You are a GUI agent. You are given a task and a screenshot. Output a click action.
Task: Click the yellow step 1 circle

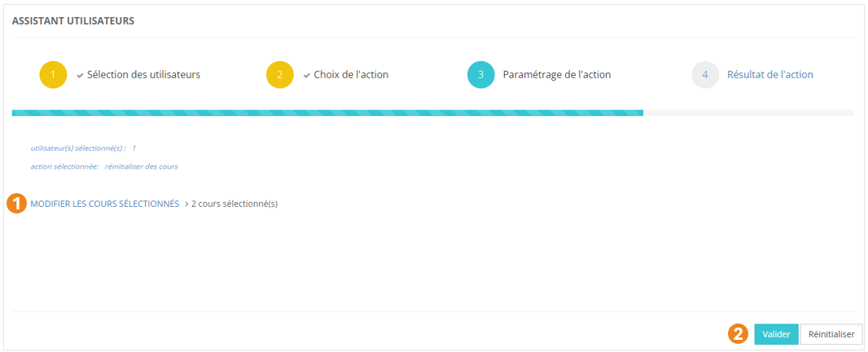pyautogui.click(x=53, y=75)
